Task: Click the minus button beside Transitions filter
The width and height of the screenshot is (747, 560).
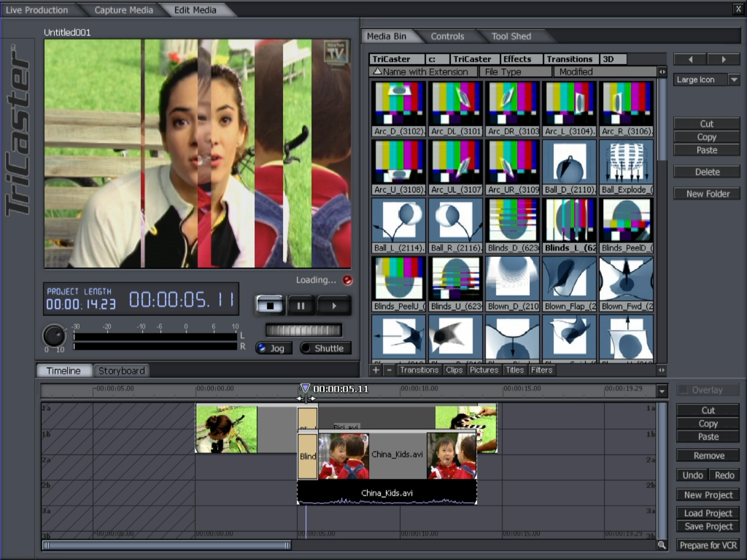Action: coord(390,370)
